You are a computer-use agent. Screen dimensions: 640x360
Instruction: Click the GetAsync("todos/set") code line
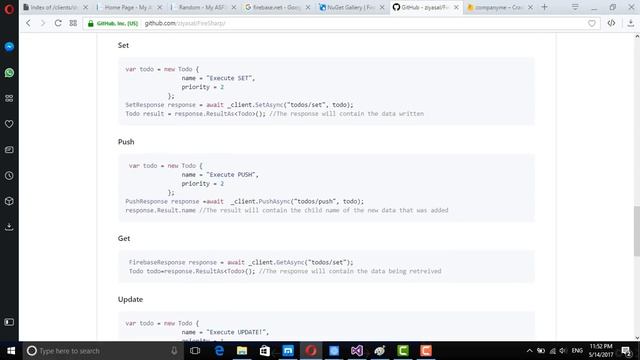tap(241, 262)
